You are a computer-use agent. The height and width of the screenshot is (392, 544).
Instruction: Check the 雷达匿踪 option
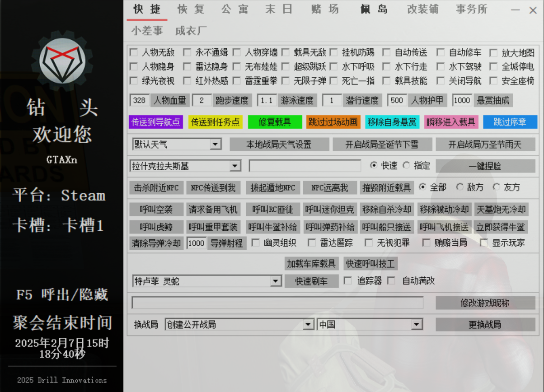click(x=312, y=243)
